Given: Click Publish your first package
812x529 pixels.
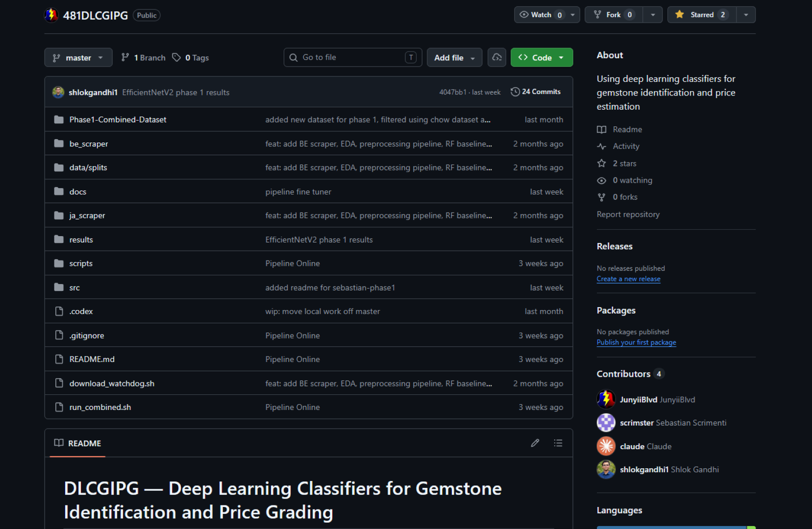Looking at the screenshot, I should point(636,342).
